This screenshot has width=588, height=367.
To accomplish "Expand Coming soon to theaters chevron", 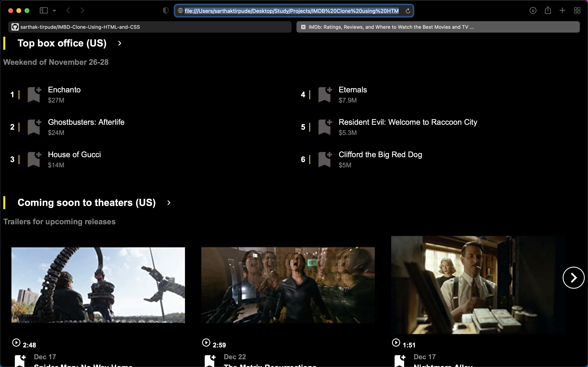I will click(169, 203).
